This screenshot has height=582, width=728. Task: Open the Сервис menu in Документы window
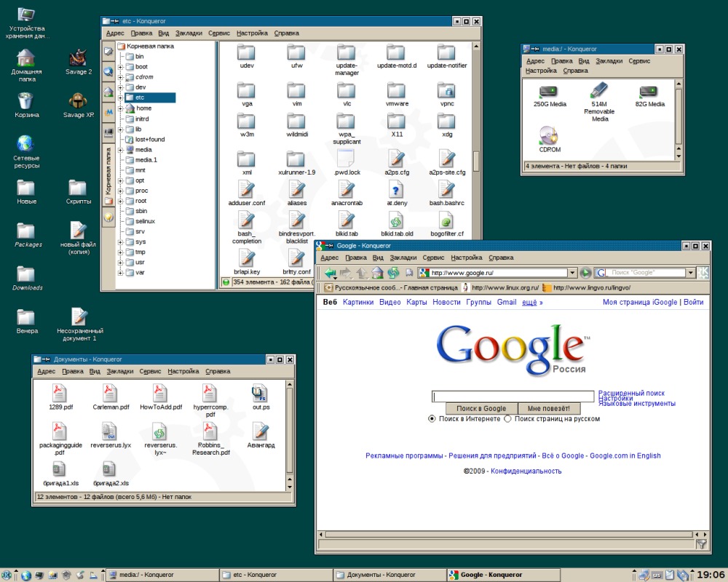point(150,371)
